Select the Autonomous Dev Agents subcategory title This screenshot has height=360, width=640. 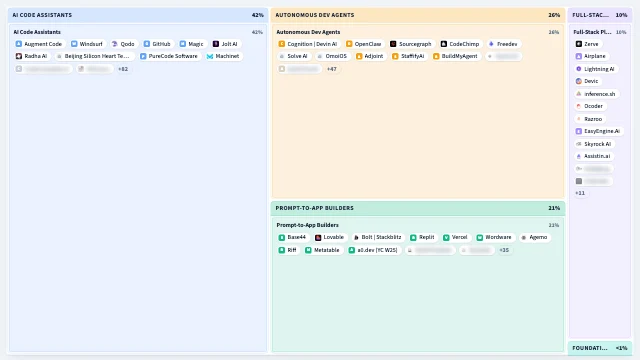pyautogui.click(x=308, y=32)
